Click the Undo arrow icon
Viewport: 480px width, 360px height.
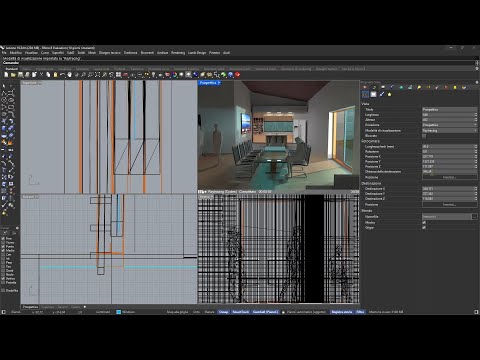pos(62,74)
